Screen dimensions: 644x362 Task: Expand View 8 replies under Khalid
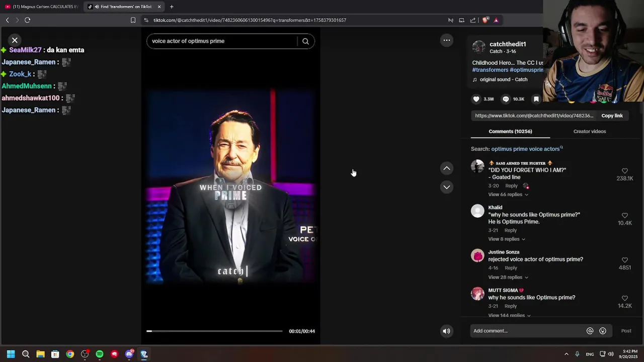pyautogui.click(x=507, y=239)
